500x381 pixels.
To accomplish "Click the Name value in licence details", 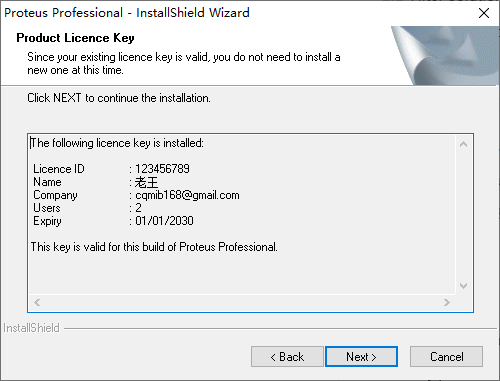I will [146, 182].
